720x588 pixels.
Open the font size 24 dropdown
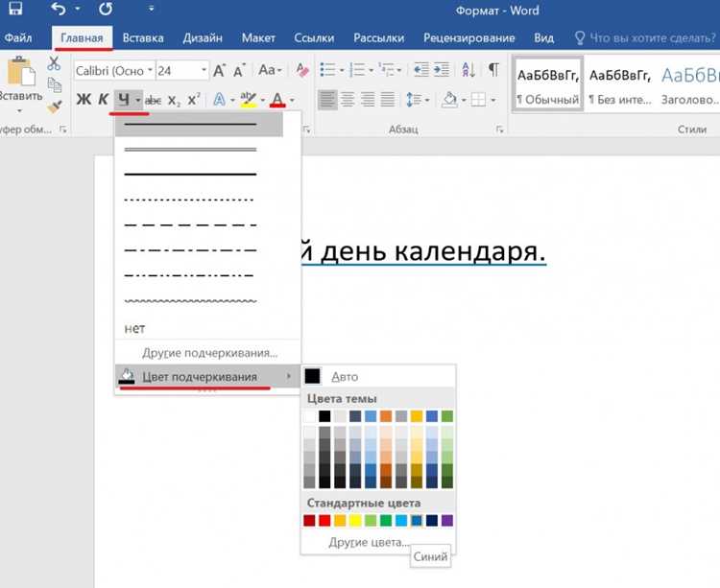[204, 71]
